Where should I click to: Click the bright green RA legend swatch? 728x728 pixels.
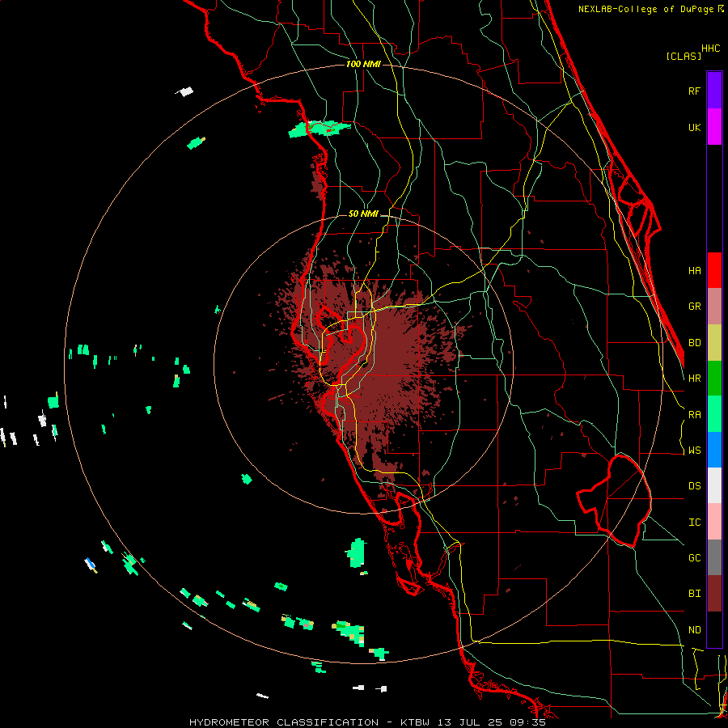click(714, 414)
